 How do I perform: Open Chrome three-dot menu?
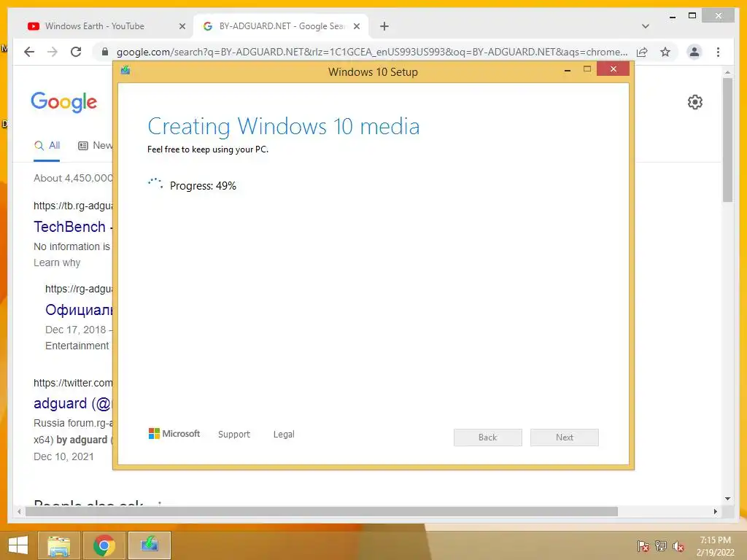coord(718,52)
